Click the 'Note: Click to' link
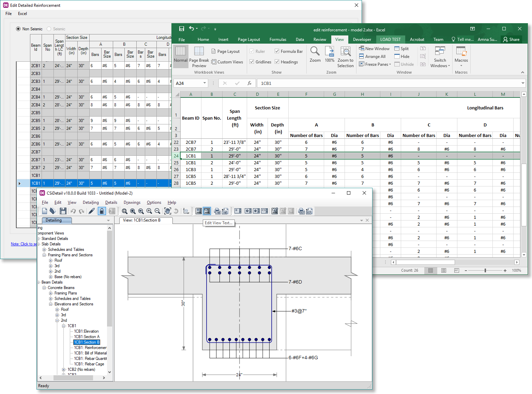The width and height of the screenshot is (532, 394). click(24, 244)
